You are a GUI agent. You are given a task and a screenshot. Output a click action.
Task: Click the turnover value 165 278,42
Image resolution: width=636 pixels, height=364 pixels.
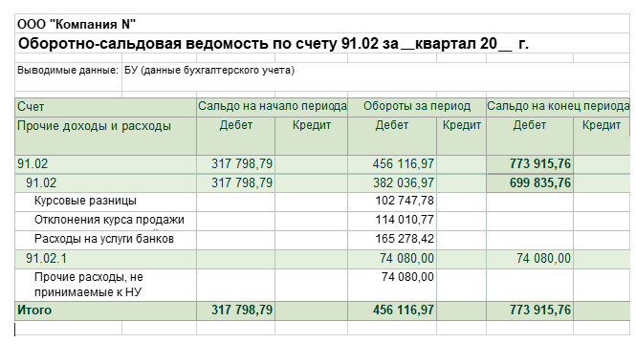click(x=405, y=239)
